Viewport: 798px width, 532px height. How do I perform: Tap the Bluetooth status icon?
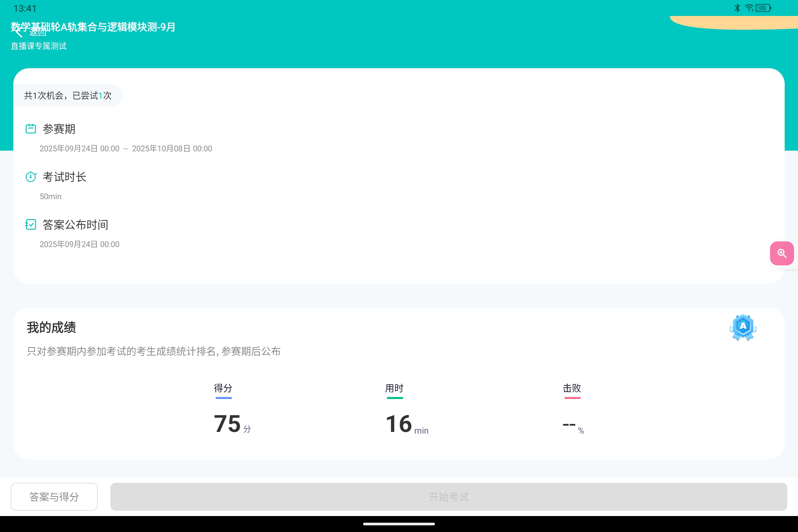pos(737,8)
